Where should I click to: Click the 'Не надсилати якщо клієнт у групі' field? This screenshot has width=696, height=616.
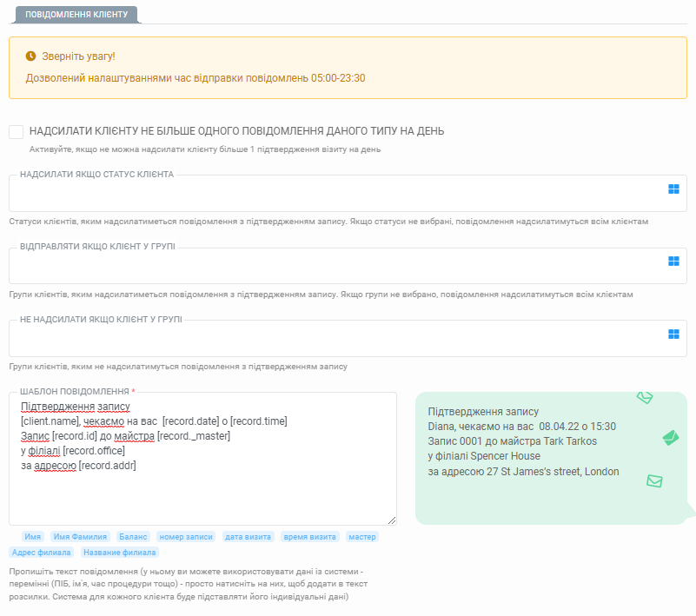(348, 338)
